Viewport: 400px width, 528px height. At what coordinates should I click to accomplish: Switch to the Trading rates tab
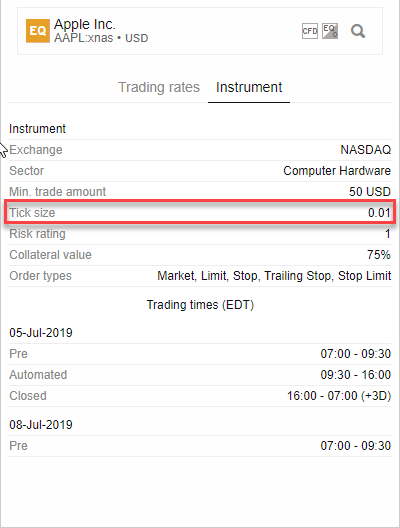coord(159,87)
